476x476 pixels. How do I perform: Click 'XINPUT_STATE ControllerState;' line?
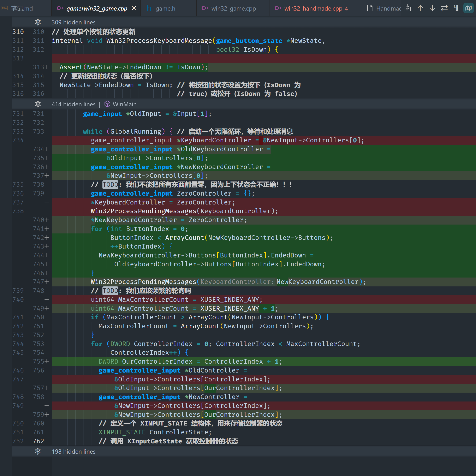(x=155, y=432)
